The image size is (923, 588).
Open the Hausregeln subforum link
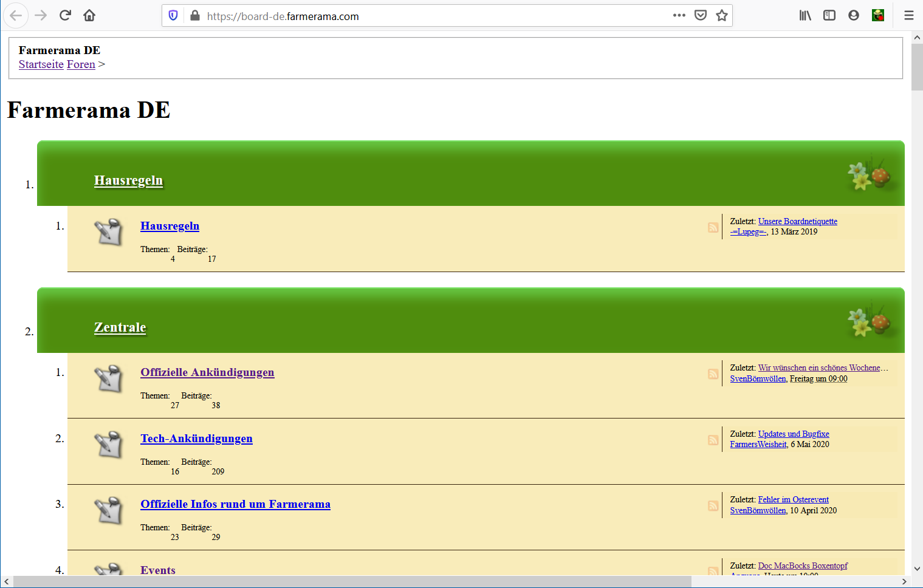[x=170, y=226]
